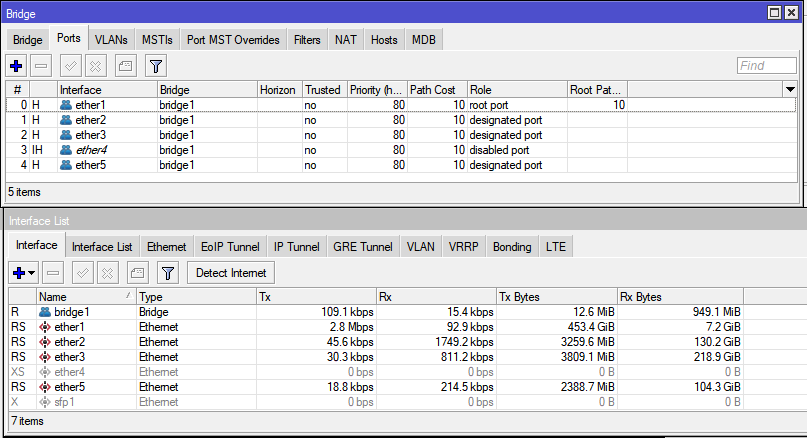Add a new bridge port with plus icon
The image size is (807, 438).
point(16,66)
